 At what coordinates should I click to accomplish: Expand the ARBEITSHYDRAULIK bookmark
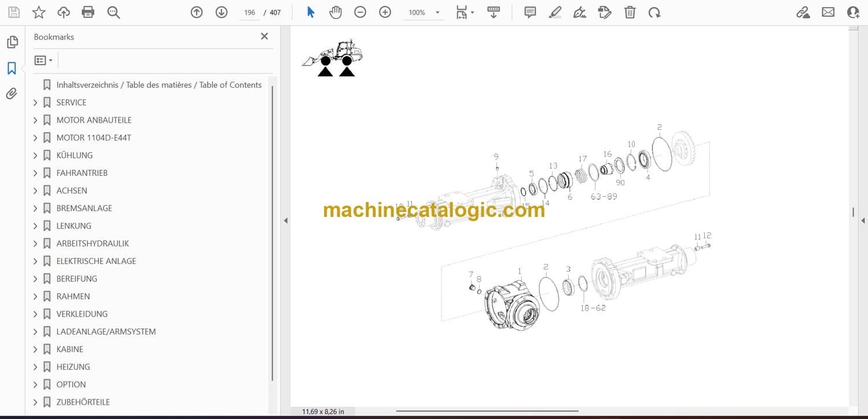[x=35, y=244]
